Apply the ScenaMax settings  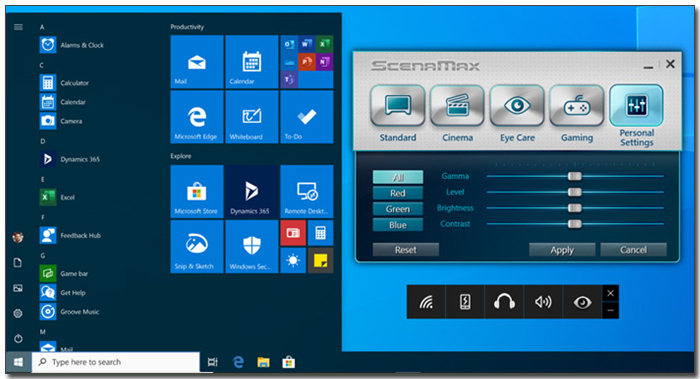(562, 250)
